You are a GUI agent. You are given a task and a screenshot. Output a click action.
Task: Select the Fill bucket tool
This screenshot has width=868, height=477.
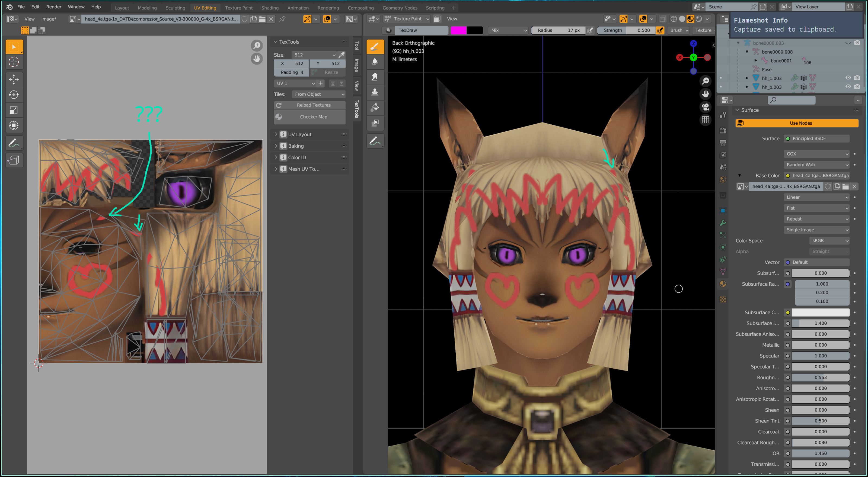375,107
